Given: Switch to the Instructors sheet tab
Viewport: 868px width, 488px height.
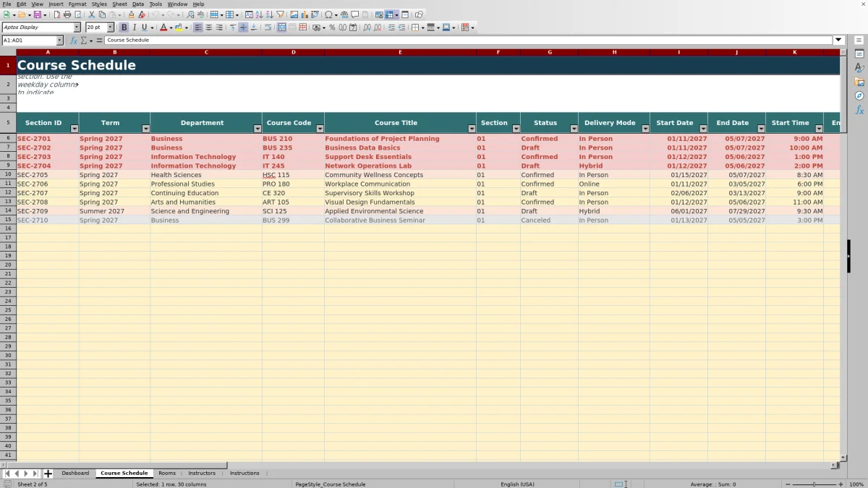Looking at the screenshot, I should pos(202,474).
